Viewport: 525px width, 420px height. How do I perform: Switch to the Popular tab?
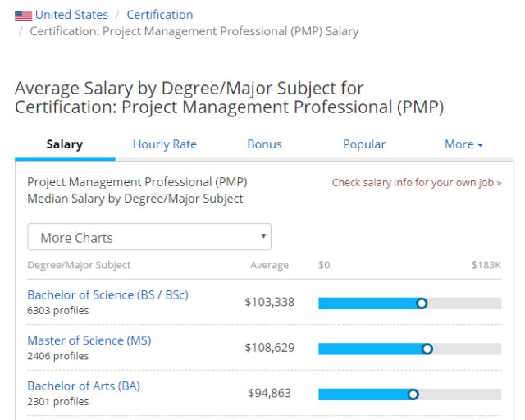tap(364, 144)
